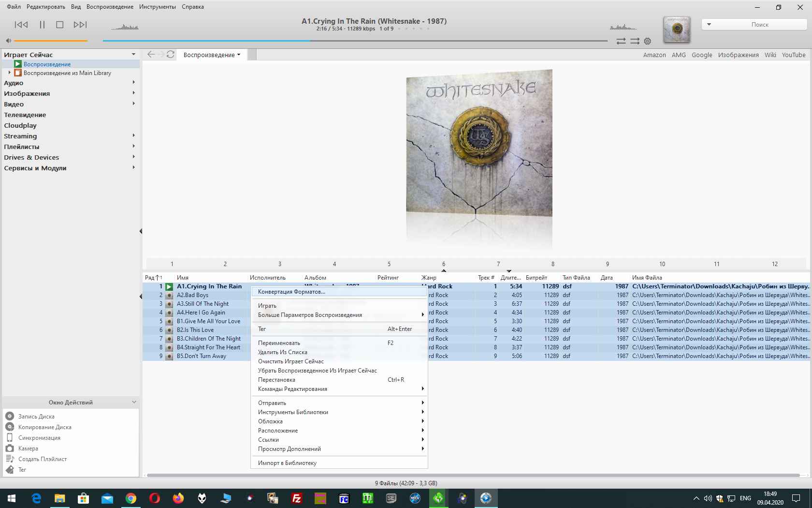Image resolution: width=812 pixels, height=508 pixels.
Task: Click the Копирование Диска action
Action: point(44,427)
